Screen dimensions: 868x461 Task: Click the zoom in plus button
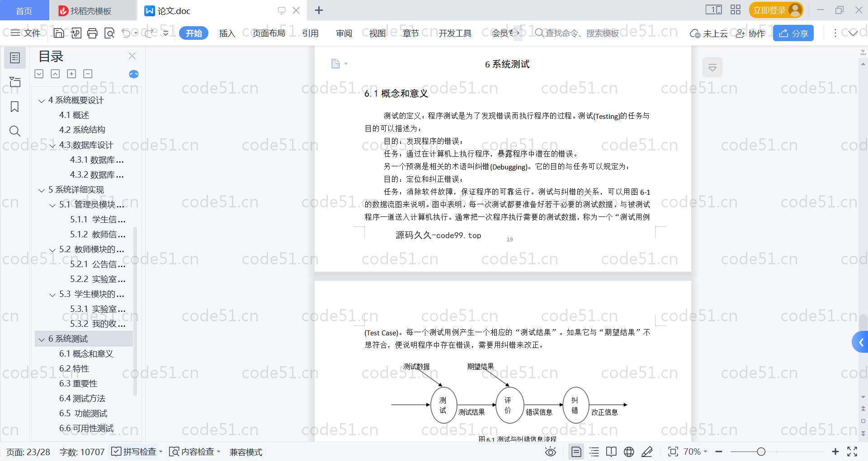point(835,452)
